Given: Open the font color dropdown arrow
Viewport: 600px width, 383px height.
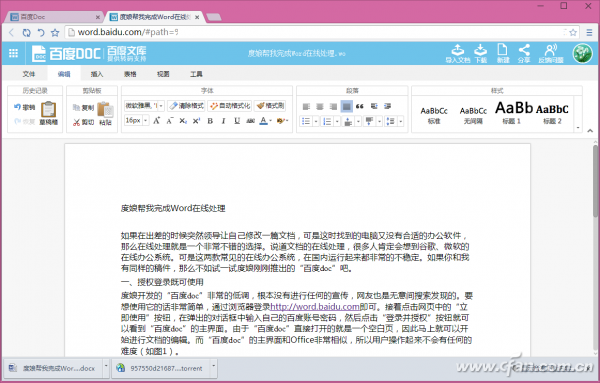Looking at the screenshot, I should tap(271, 121).
